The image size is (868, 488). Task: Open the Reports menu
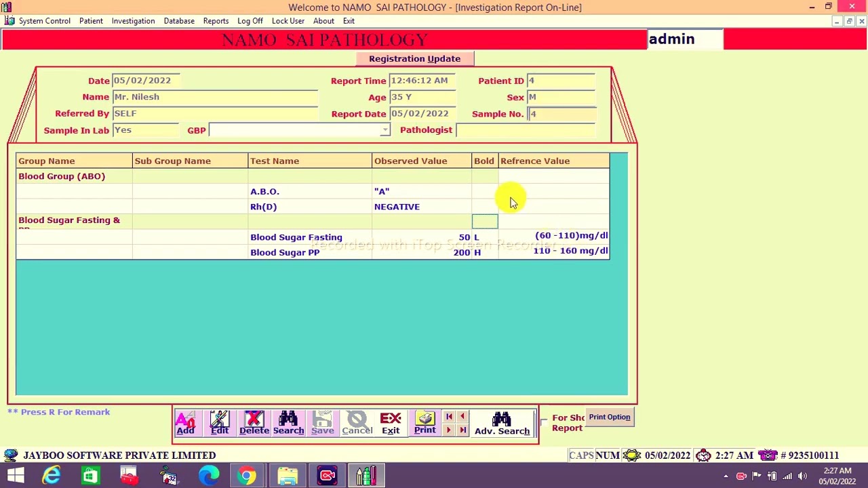tap(216, 21)
